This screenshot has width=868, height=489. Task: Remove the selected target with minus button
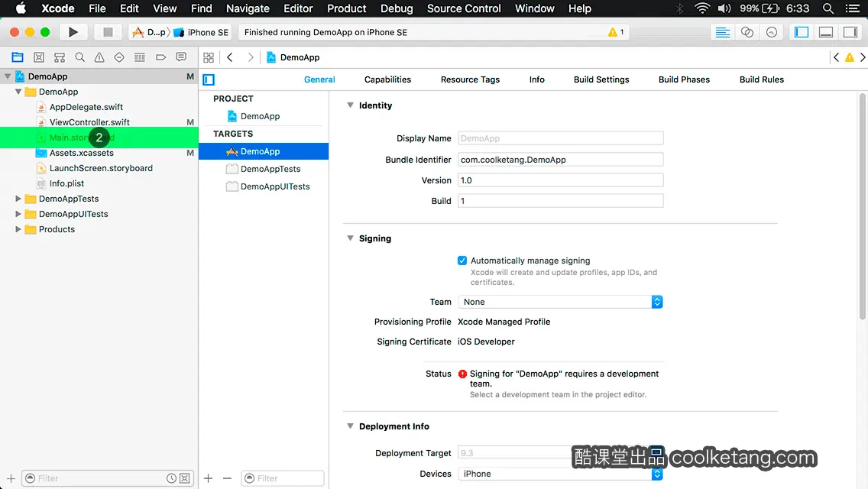click(x=227, y=478)
